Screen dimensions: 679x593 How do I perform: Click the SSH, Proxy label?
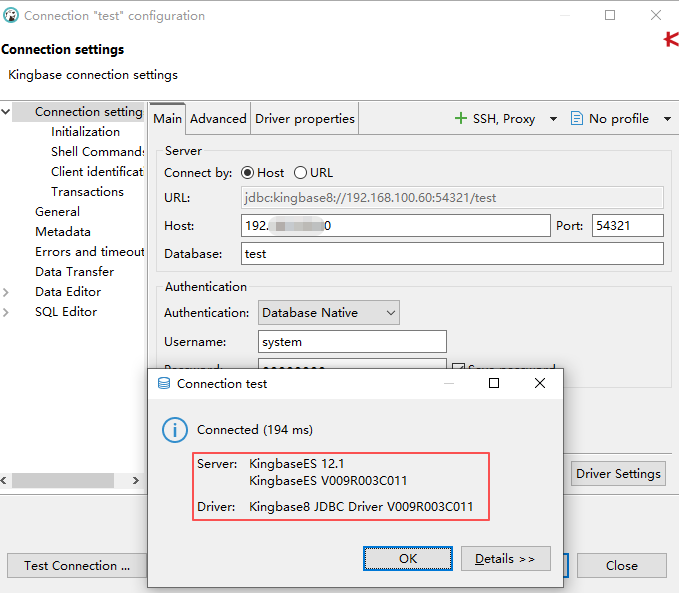tap(504, 119)
